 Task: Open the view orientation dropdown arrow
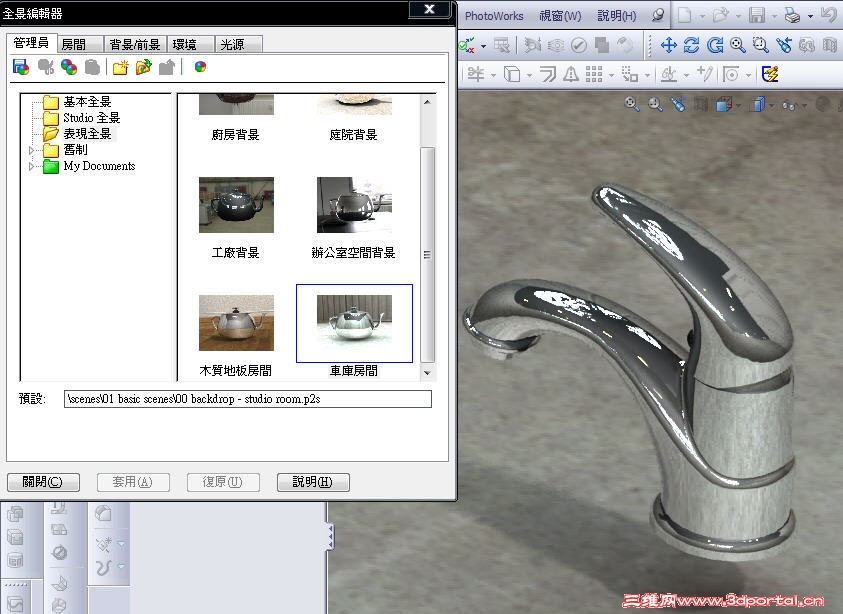pos(739,105)
